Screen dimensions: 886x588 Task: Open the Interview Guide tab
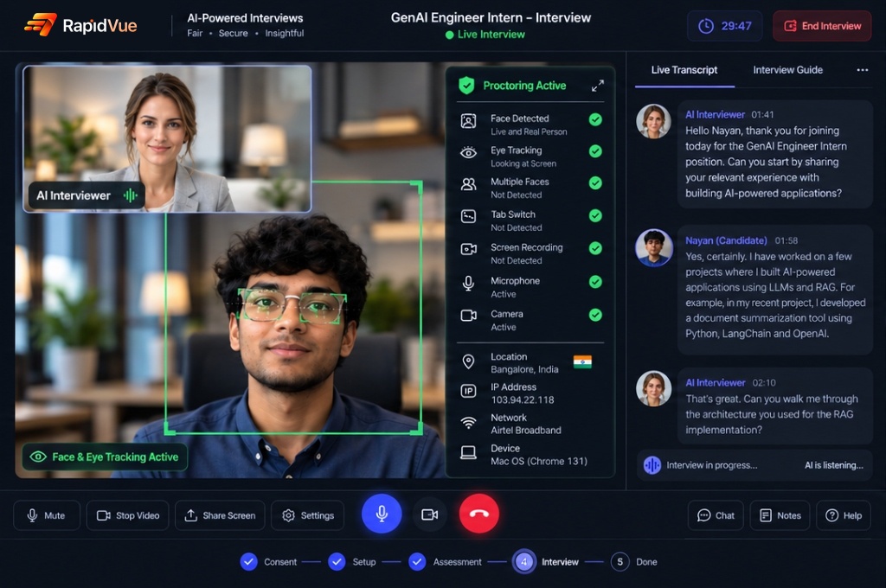tap(787, 70)
